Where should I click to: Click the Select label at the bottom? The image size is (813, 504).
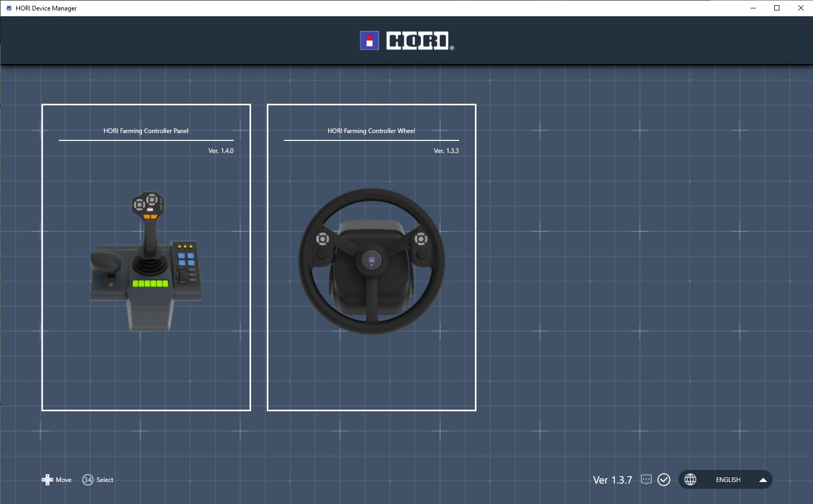[104, 479]
